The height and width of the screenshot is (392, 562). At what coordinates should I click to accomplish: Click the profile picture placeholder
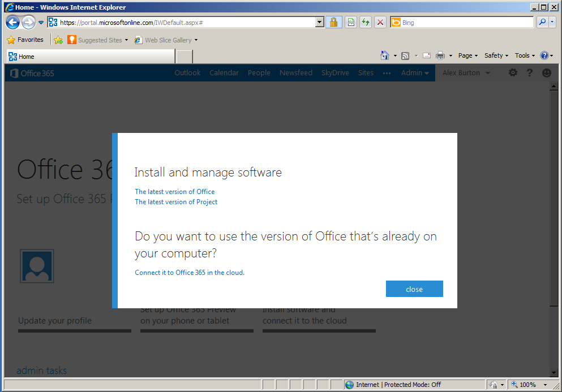(x=37, y=266)
